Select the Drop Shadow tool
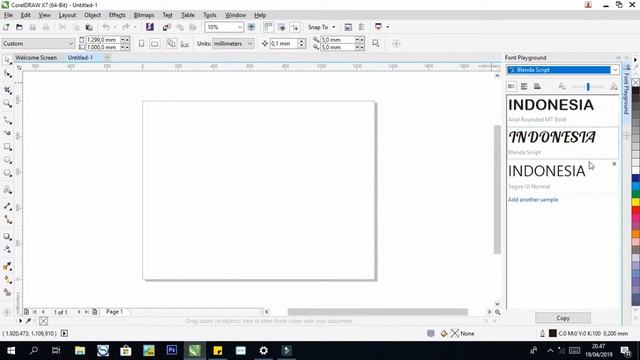The width and height of the screenshot is (640, 360). 7,236
